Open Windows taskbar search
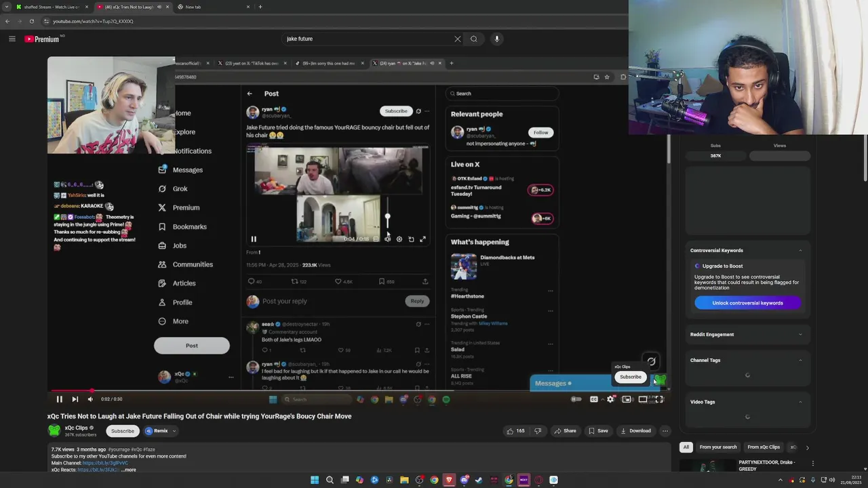Screen dimensions: 868x488 (330, 481)
